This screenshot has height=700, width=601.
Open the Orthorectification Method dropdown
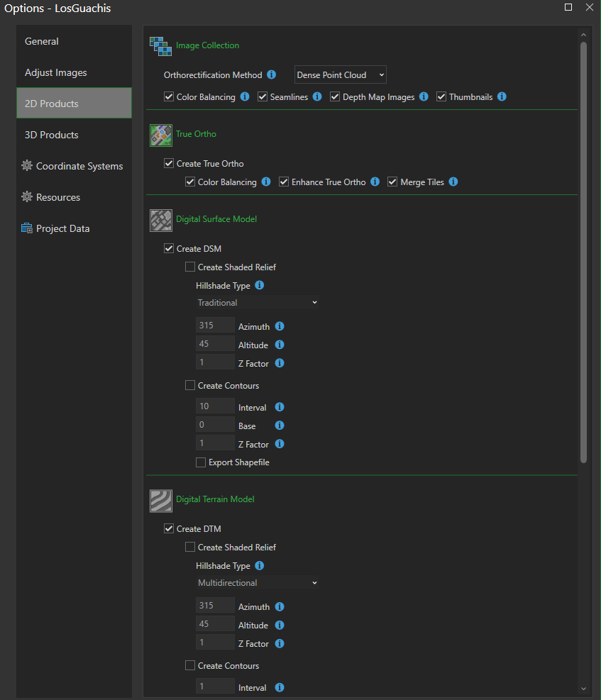(341, 74)
